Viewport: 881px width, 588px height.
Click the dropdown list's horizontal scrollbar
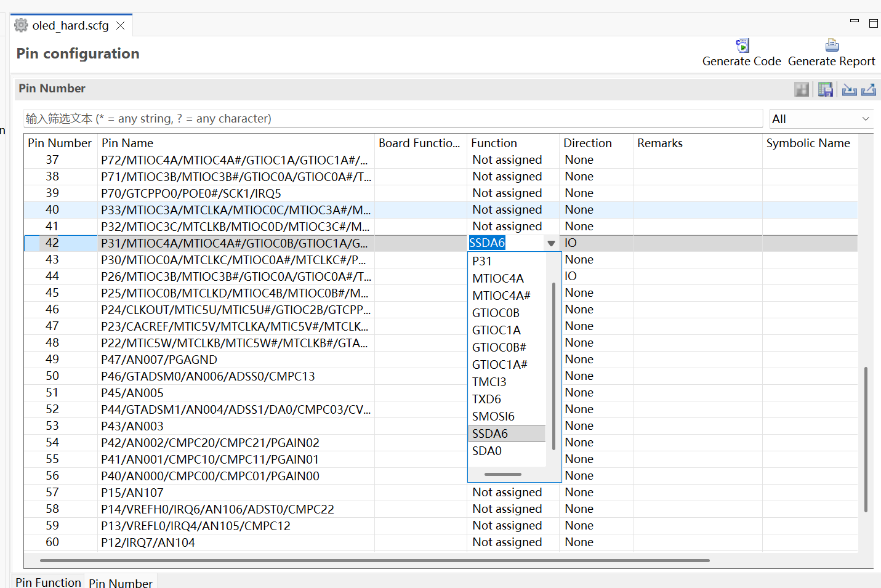[x=503, y=474]
